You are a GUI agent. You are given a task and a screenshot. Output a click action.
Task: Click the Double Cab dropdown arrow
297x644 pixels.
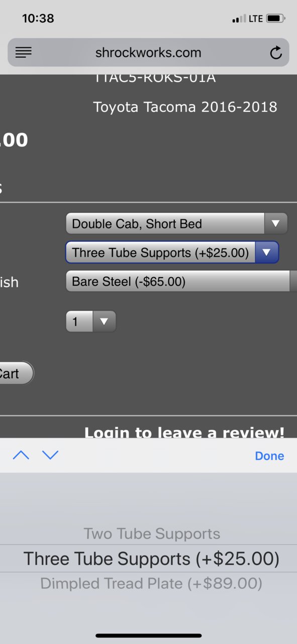pyautogui.click(x=275, y=224)
